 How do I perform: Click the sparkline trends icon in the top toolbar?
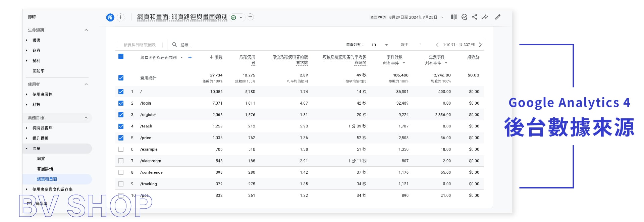click(x=485, y=17)
